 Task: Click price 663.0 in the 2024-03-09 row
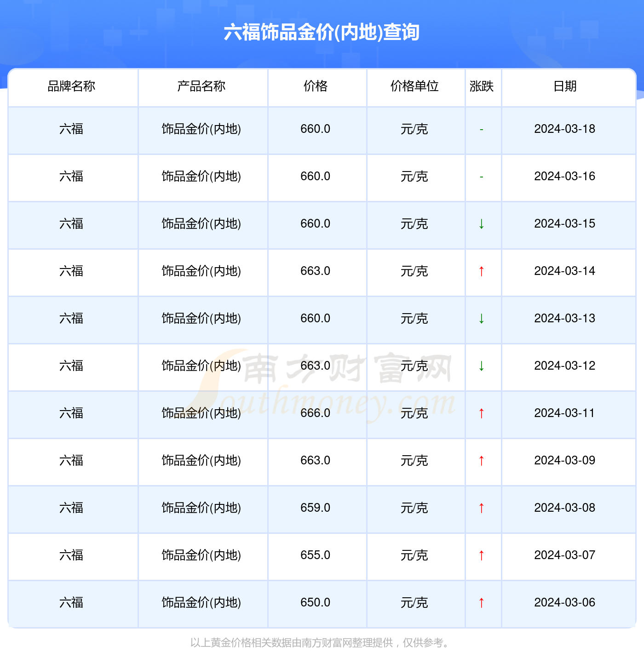(316, 460)
